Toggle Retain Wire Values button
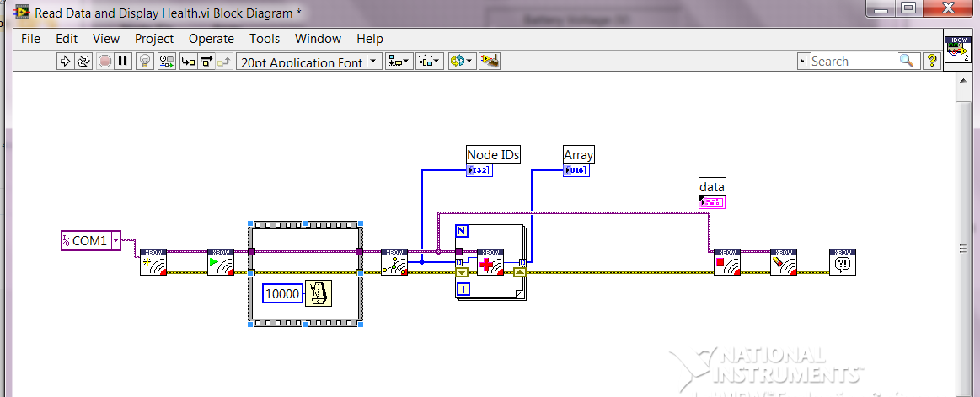The height and width of the screenshot is (397, 980). point(166,62)
